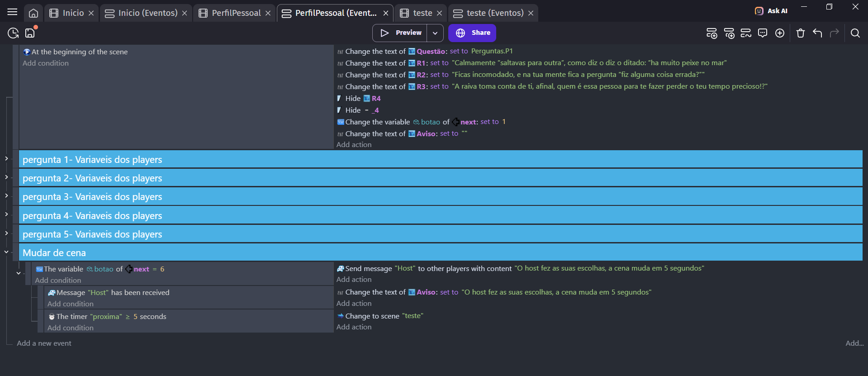Viewport: 868px width, 376px height.
Task: Open the events search tool
Action: [x=855, y=33]
